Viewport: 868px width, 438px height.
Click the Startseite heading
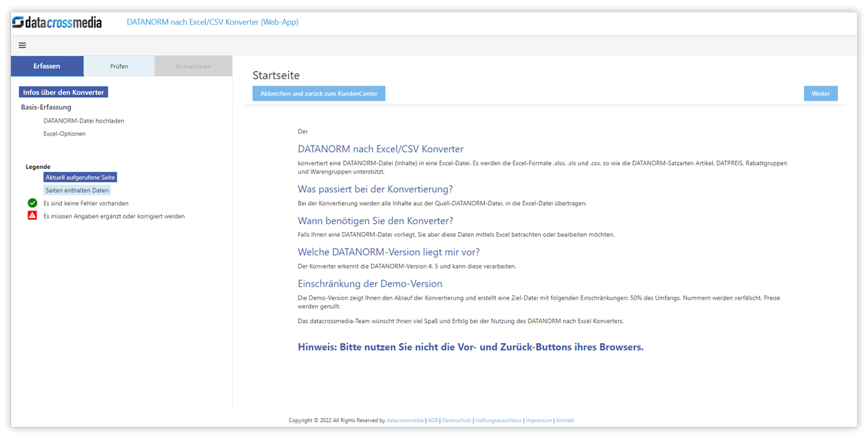pos(276,75)
